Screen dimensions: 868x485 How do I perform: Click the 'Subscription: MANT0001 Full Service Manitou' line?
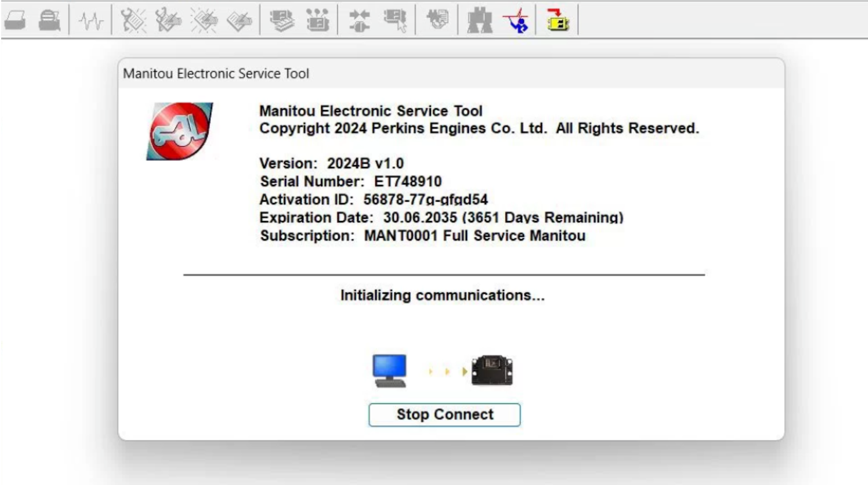(422, 236)
